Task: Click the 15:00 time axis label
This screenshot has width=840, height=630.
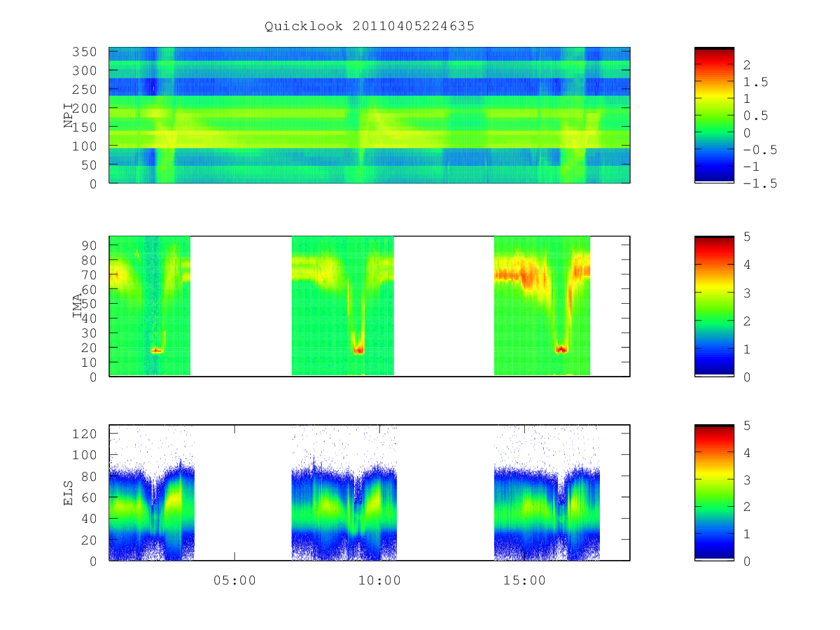Action: click(524, 580)
